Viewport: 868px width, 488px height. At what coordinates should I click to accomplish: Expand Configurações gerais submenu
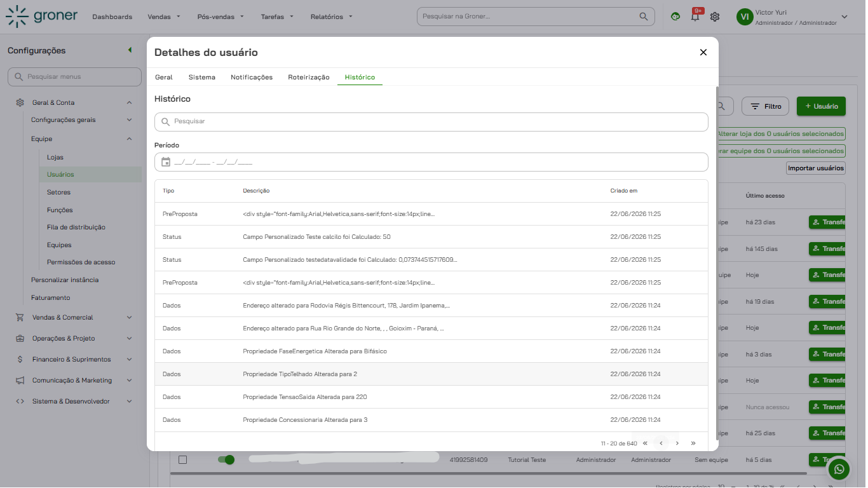coord(129,119)
